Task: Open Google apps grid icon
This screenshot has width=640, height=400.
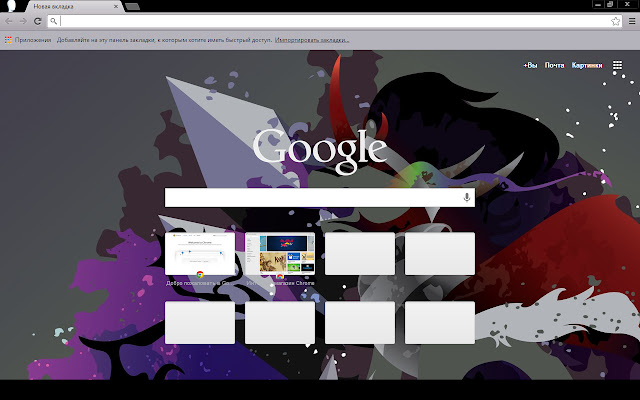Action: pyautogui.click(x=617, y=65)
